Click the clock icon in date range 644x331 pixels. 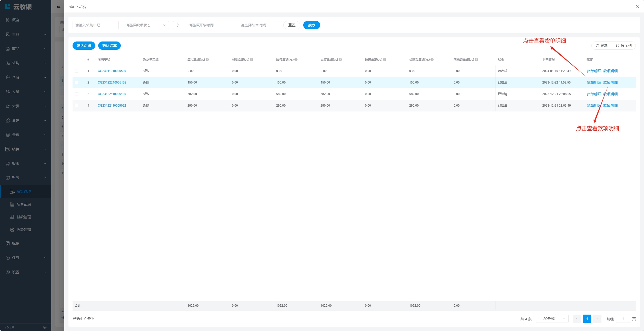tap(177, 25)
